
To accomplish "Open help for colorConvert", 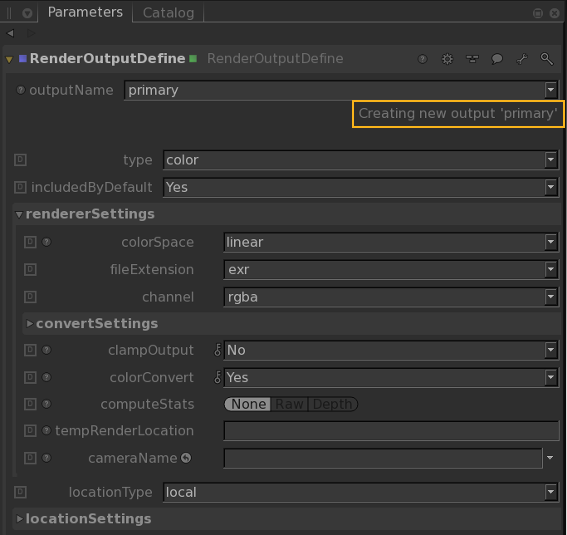I will point(47,377).
